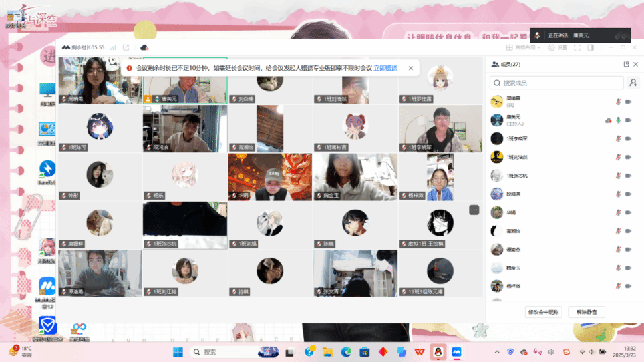Expand the system tray hidden icons chevron
The height and width of the screenshot is (362, 644).
click(x=496, y=351)
